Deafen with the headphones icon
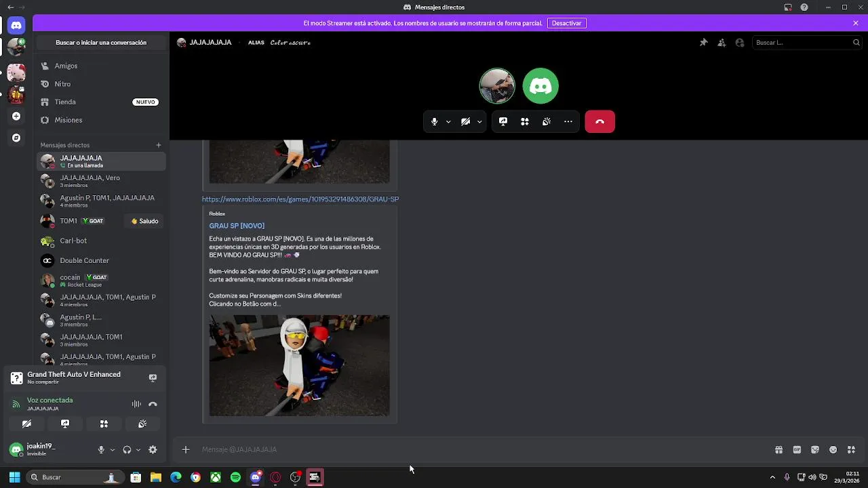 click(127, 449)
